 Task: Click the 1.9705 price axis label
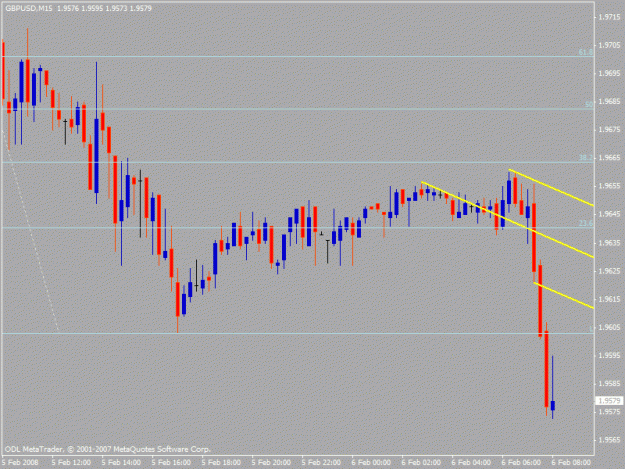coord(609,45)
